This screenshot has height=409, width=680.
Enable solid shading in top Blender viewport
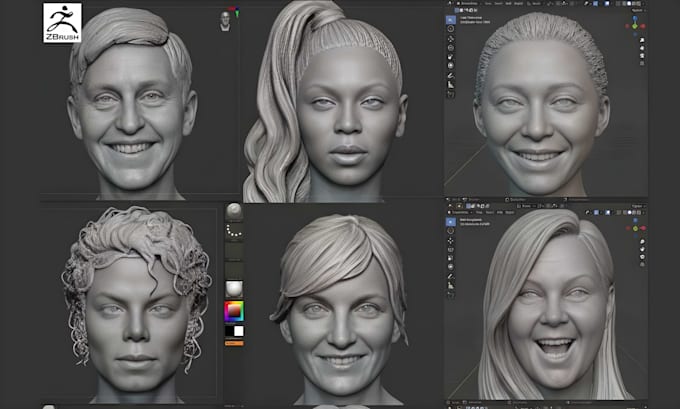(x=629, y=3)
